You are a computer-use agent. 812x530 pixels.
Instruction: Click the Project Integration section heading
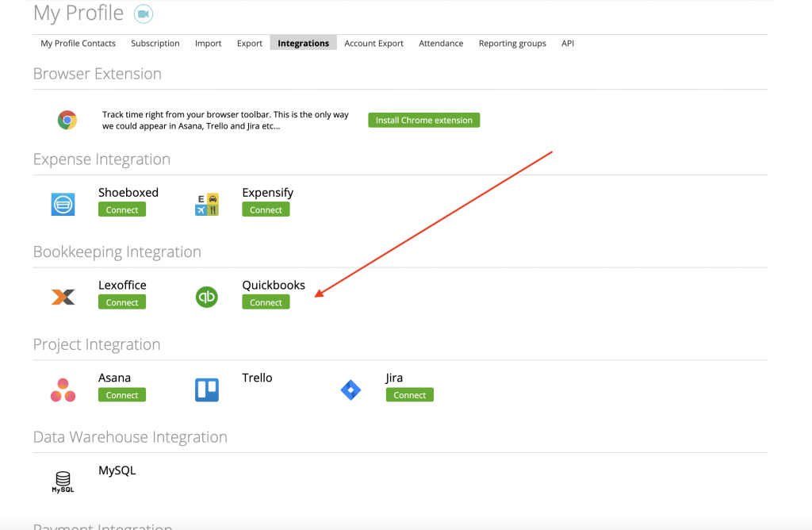tap(97, 344)
